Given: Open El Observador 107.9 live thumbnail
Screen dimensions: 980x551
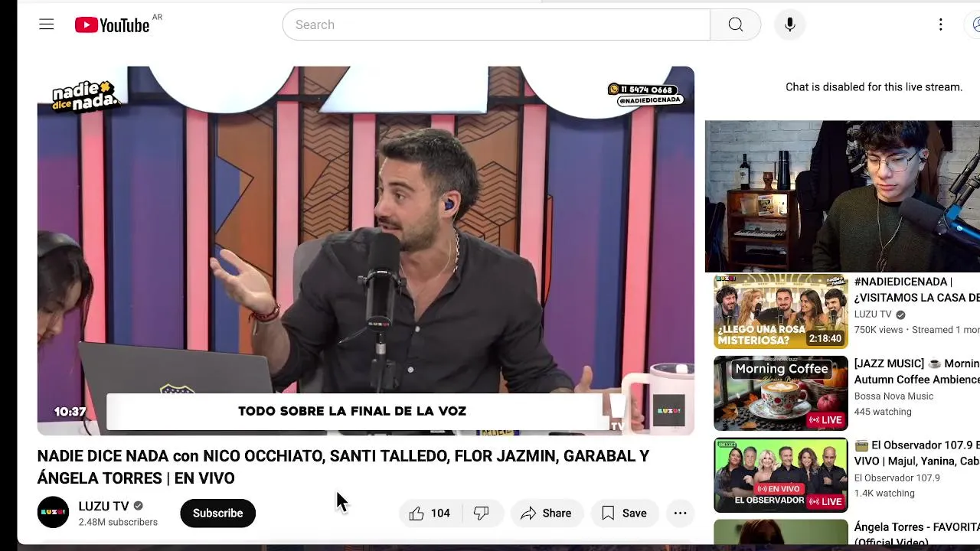Looking at the screenshot, I should 781,475.
